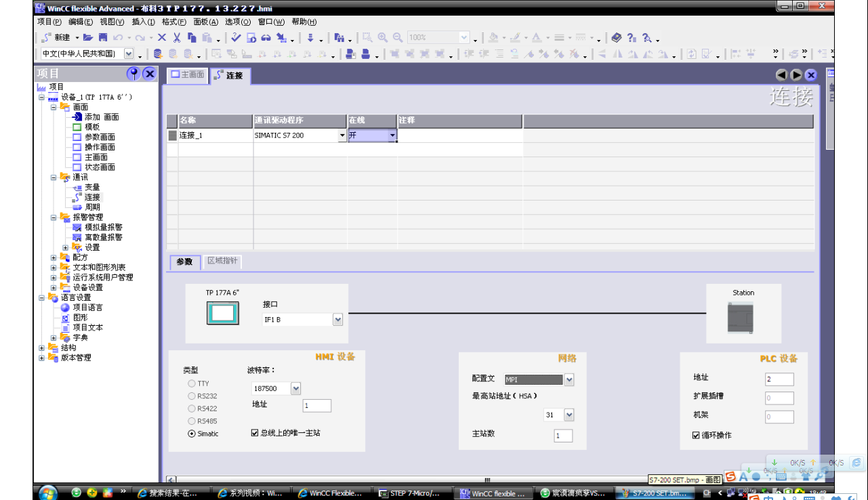Click the New project button 新建
This screenshot has height=500, width=868.
[x=56, y=38]
